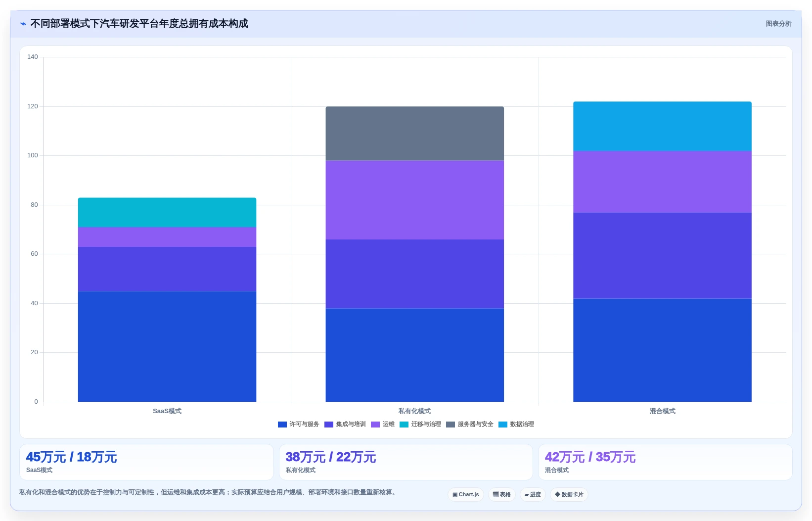Select the 38万元 / 22万元 stat card

pos(406,462)
